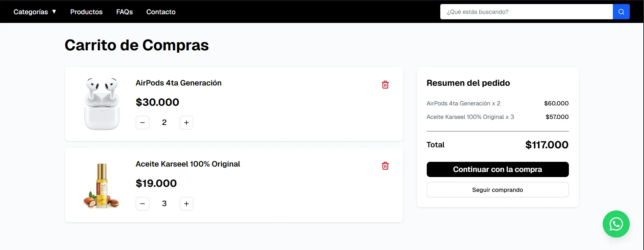
Task: Go to the Productos page
Action: pos(86,12)
